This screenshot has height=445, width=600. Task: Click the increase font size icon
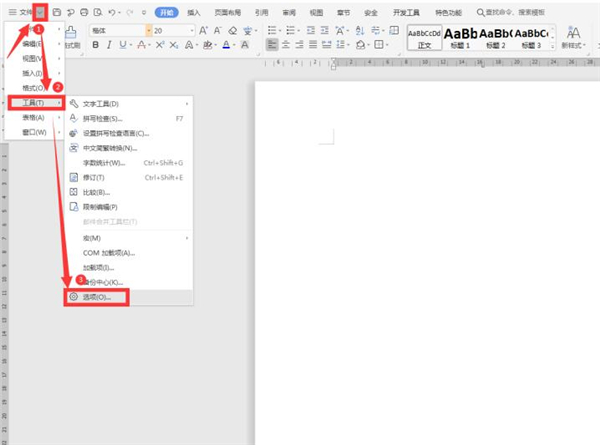[x=203, y=30]
